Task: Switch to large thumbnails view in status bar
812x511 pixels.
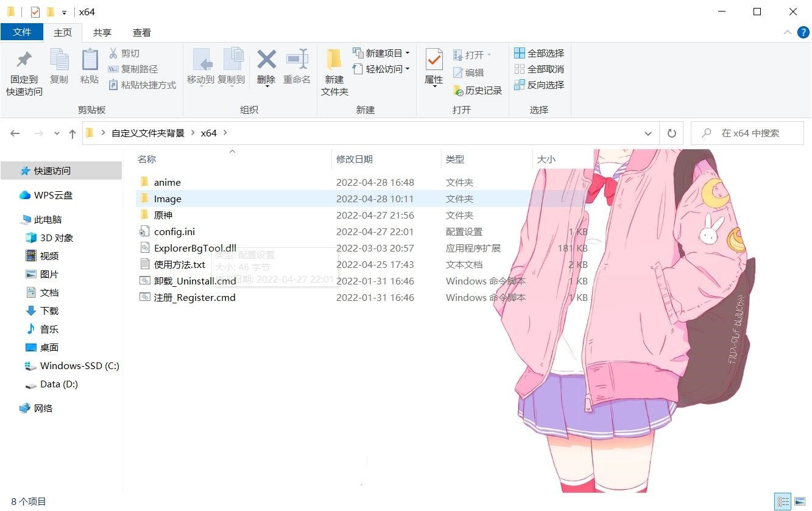Action: click(x=800, y=502)
